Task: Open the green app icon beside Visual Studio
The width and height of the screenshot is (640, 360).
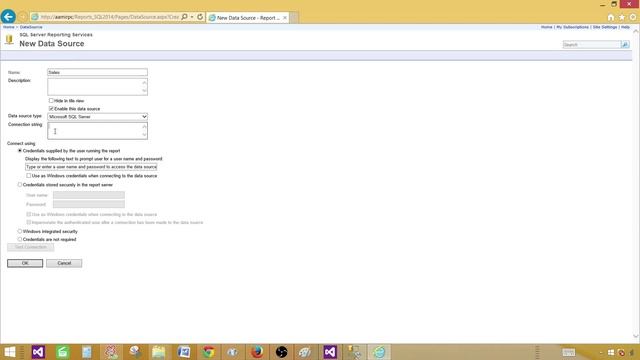Action: click(x=62, y=352)
